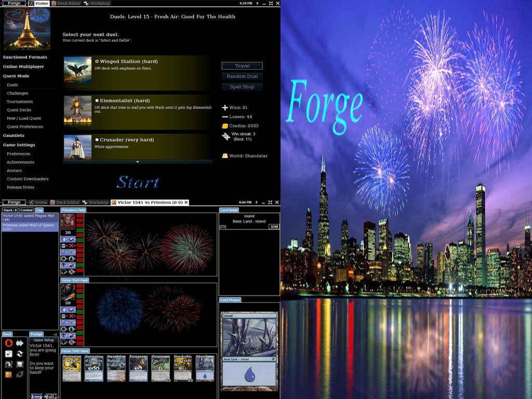Click the scroll icon next to World: Shandalar
Image resolution: width=532 pixels, height=399 pixels.
click(225, 155)
